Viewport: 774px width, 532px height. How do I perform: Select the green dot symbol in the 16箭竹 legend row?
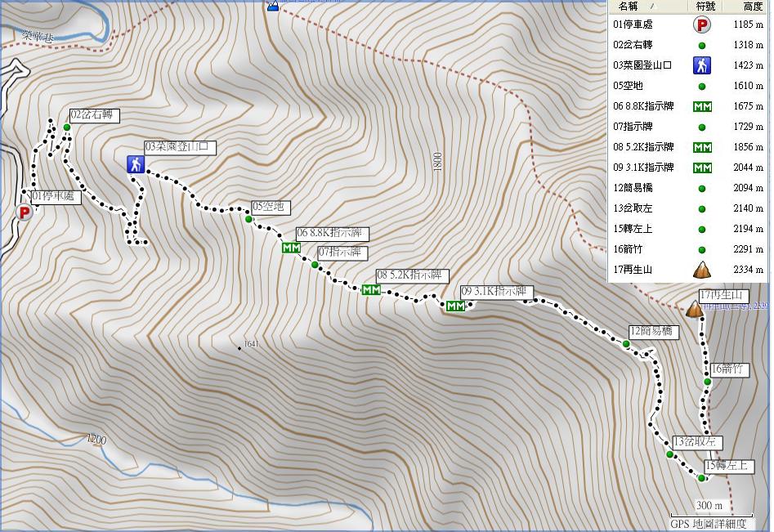tap(702, 250)
